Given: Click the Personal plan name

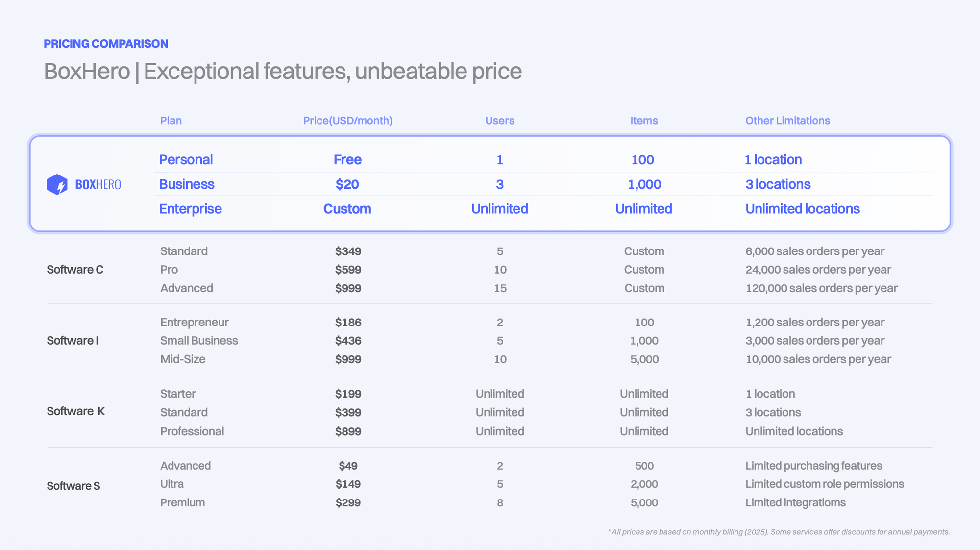Looking at the screenshot, I should (186, 160).
